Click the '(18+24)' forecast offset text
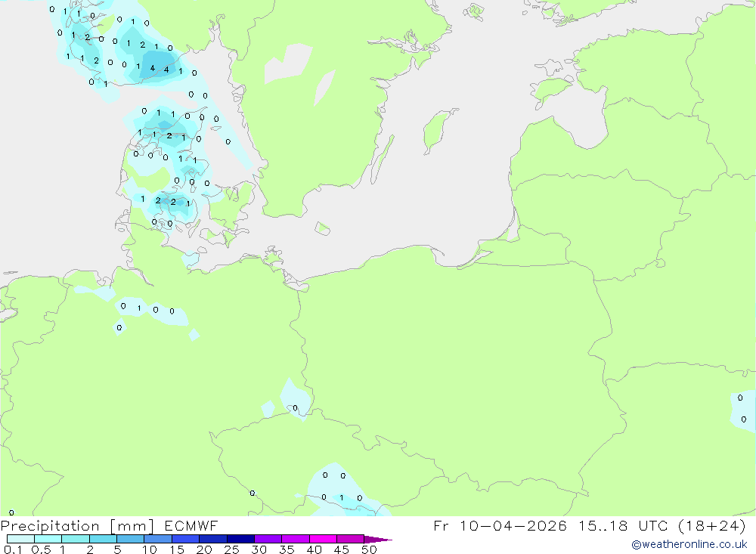Screen dimensions: 756x554 point(712,525)
